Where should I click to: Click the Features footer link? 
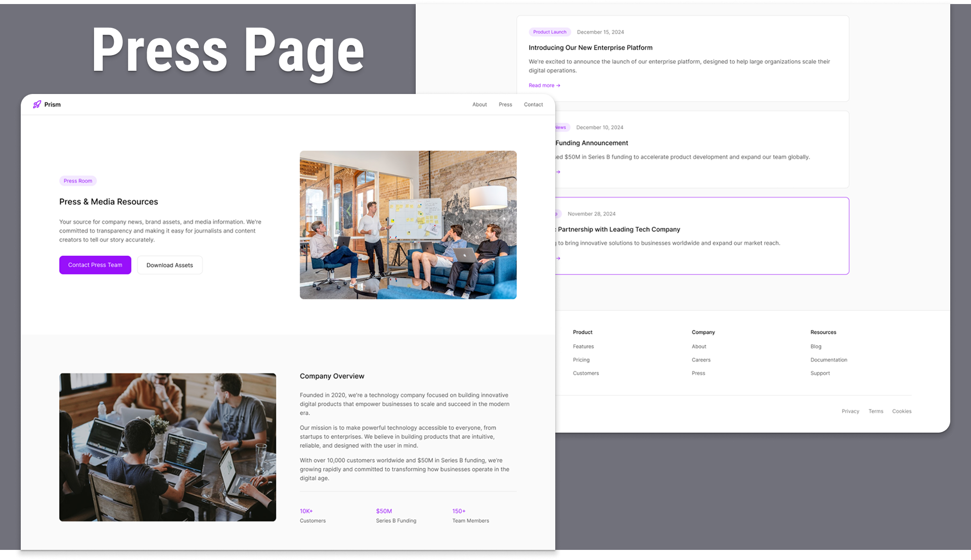(x=583, y=347)
